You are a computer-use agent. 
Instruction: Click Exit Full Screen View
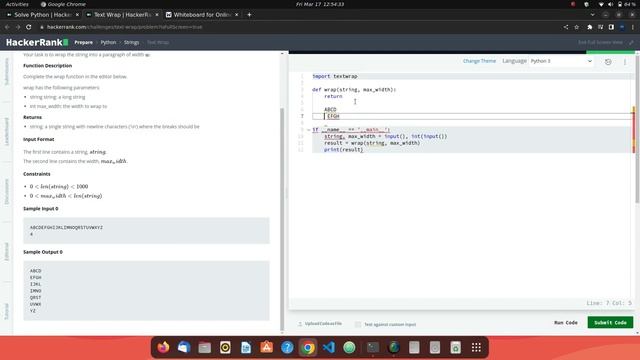tap(600, 42)
